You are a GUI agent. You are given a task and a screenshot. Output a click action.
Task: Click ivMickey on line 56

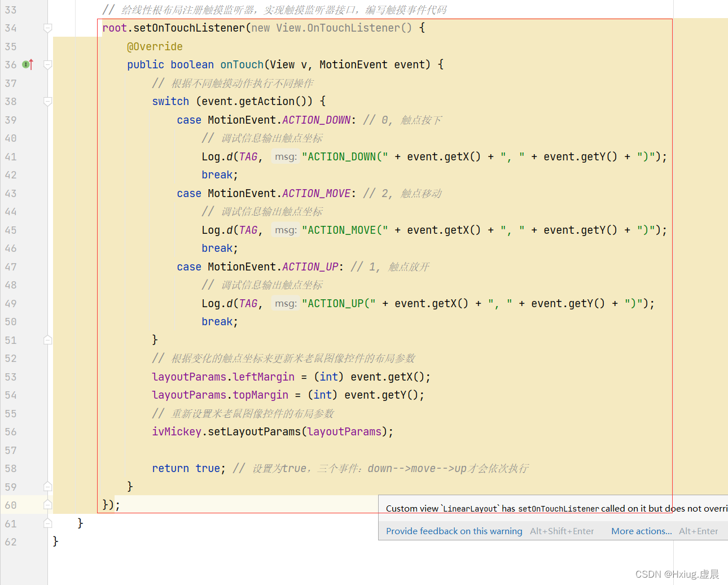click(177, 432)
